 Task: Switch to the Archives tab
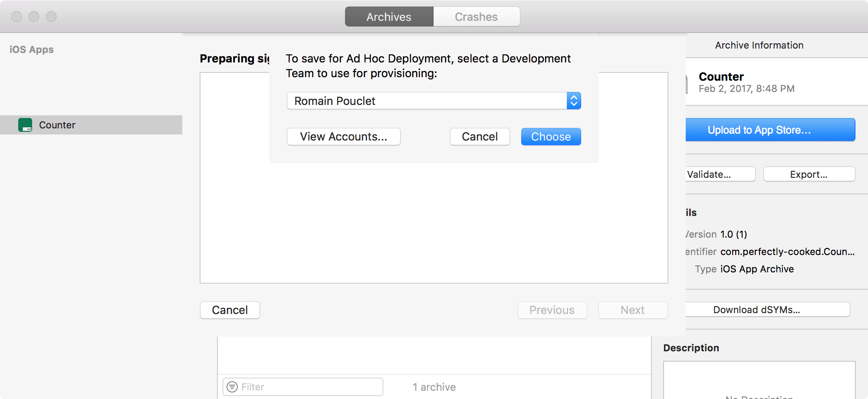(x=389, y=16)
